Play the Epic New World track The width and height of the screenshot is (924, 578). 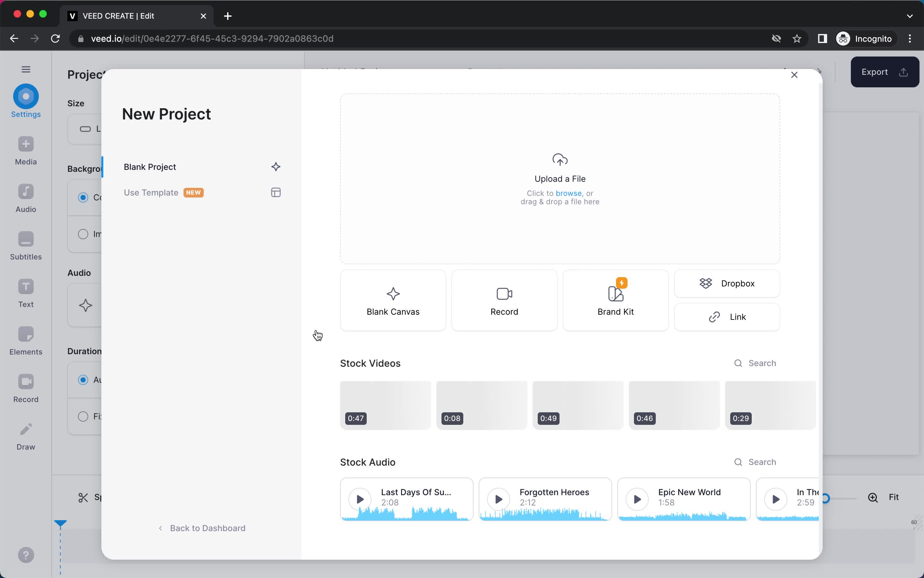click(x=637, y=499)
